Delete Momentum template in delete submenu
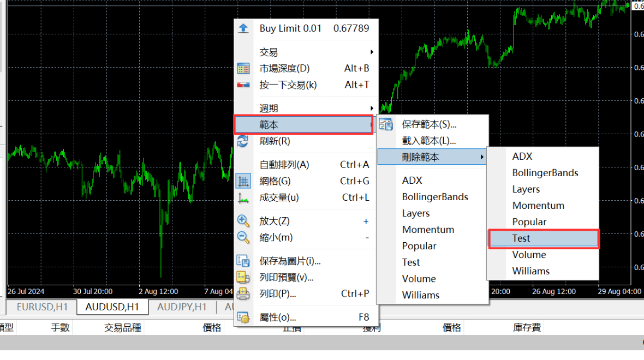This screenshot has height=360, width=644. [543, 206]
